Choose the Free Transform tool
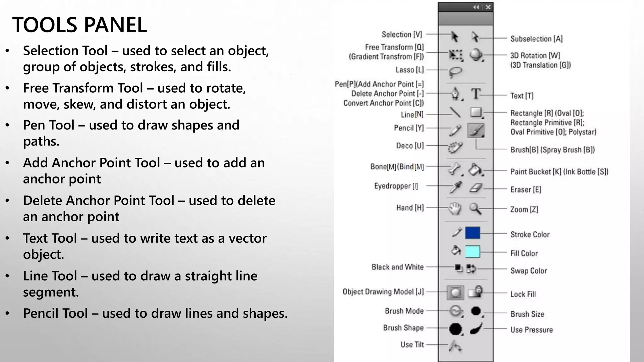Viewport: 644px width, 362px height. click(x=455, y=55)
